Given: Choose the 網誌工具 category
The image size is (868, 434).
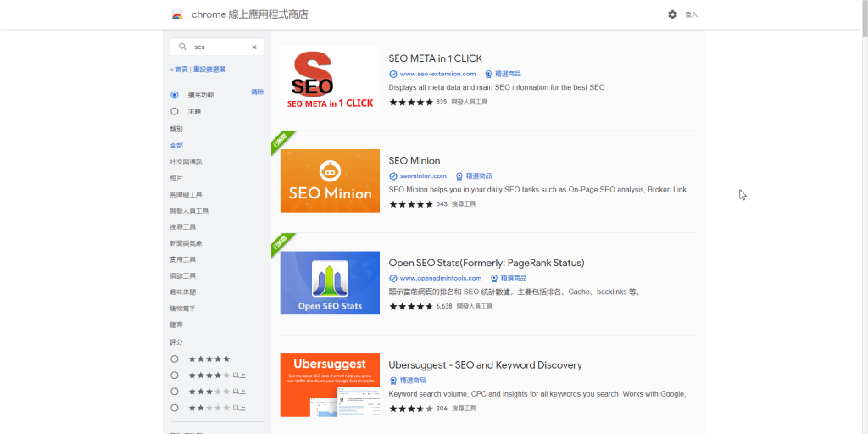Looking at the screenshot, I should click(x=183, y=275).
